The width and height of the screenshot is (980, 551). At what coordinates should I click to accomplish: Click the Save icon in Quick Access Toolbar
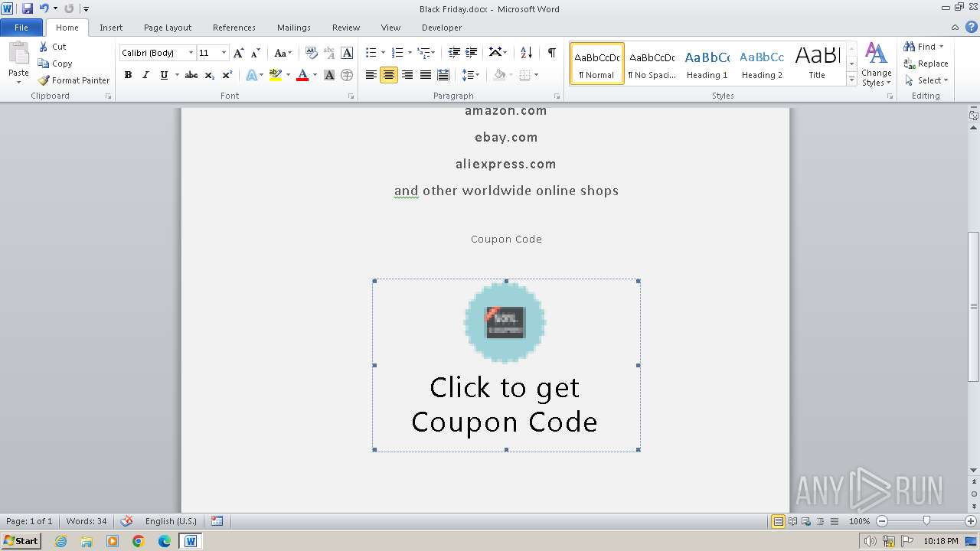tap(28, 8)
